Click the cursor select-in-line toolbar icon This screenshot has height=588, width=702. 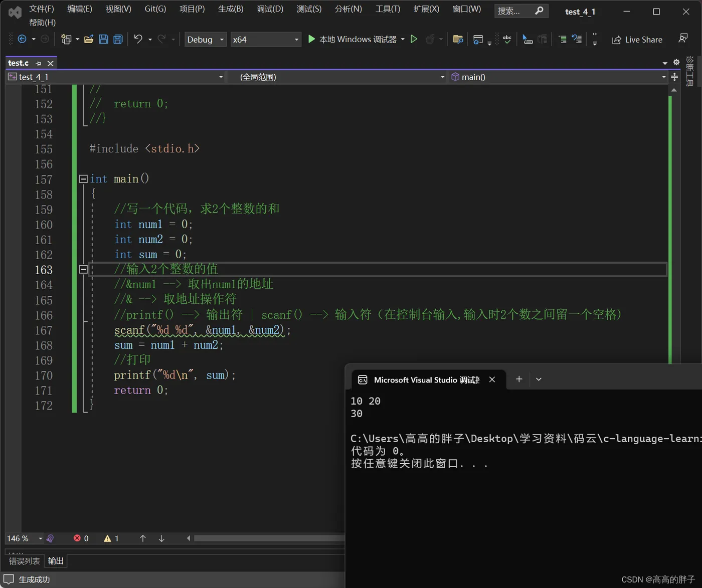pyautogui.click(x=528, y=39)
